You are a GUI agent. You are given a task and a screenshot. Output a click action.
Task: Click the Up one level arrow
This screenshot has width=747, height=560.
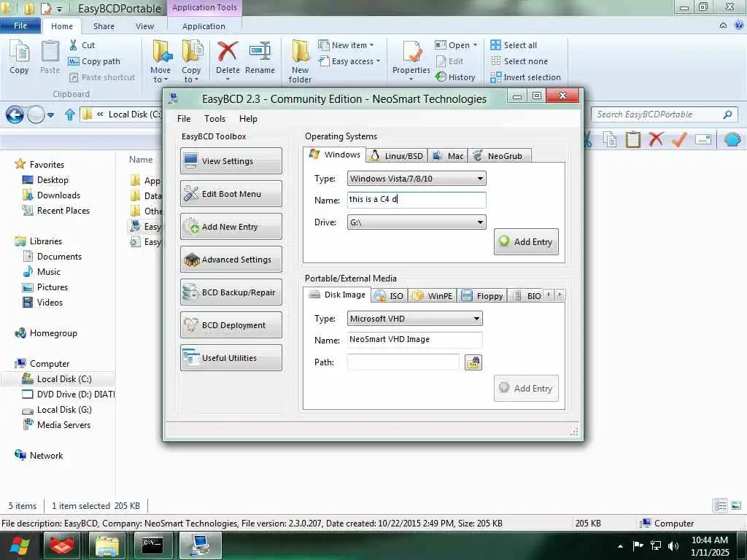(x=70, y=114)
